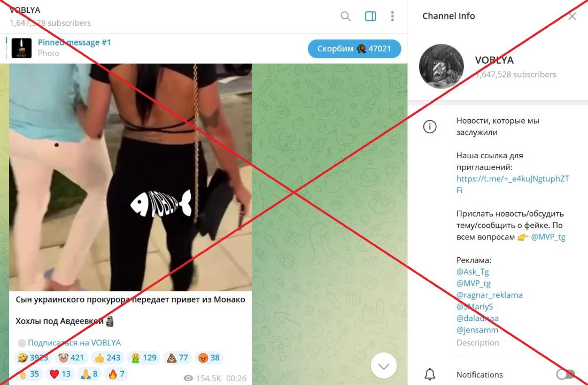
Task: Click the VOBLYA channel avatar image
Action: pos(442,66)
